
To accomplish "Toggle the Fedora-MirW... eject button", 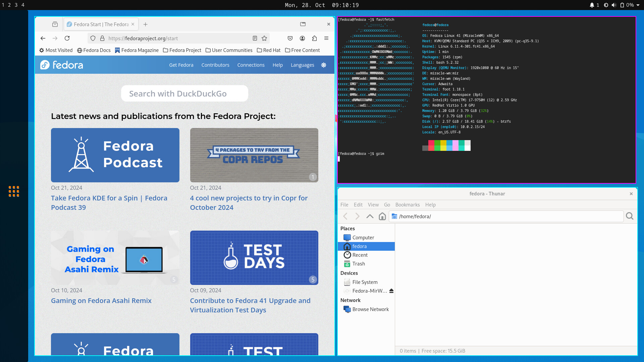I will pos(391,291).
